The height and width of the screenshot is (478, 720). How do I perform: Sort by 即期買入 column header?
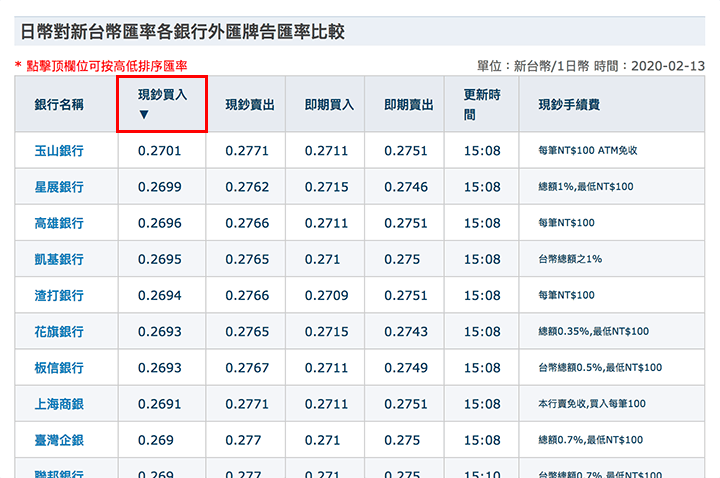pos(329,105)
